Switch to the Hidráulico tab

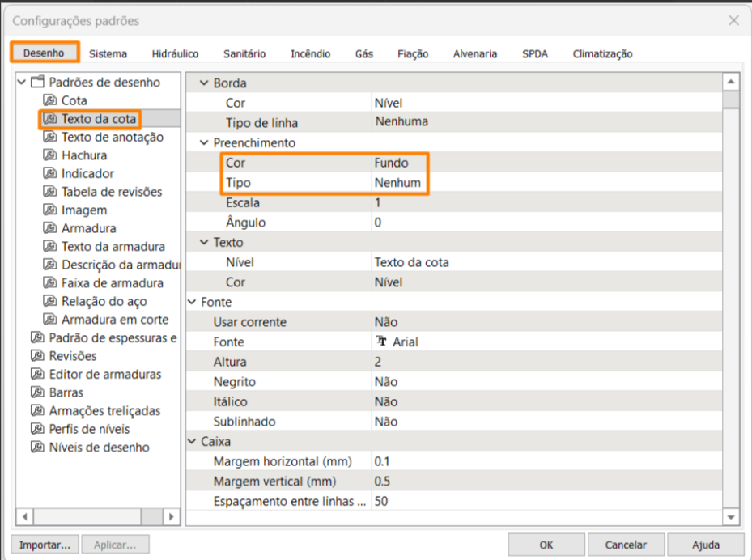(x=175, y=54)
